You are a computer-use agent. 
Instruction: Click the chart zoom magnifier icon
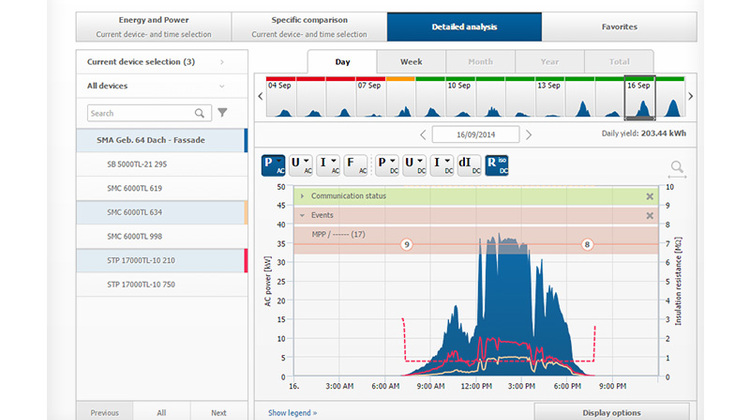[677, 167]
